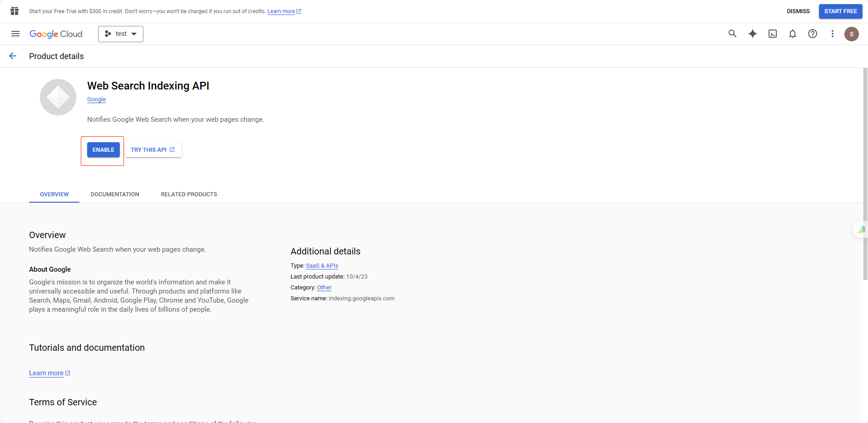
Task: Open the Google publisher link under the title
Action: point(96,100)
